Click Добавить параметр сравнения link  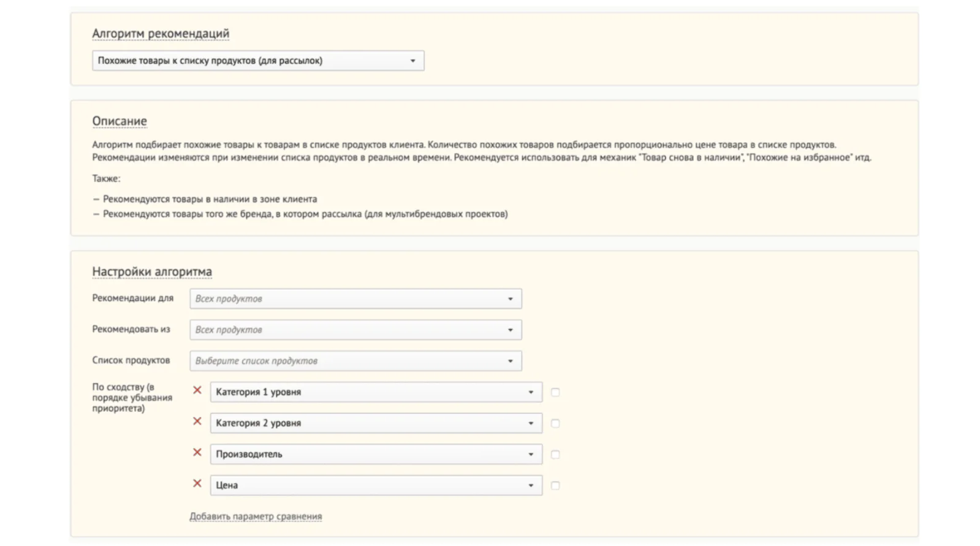tap(256, 517)
